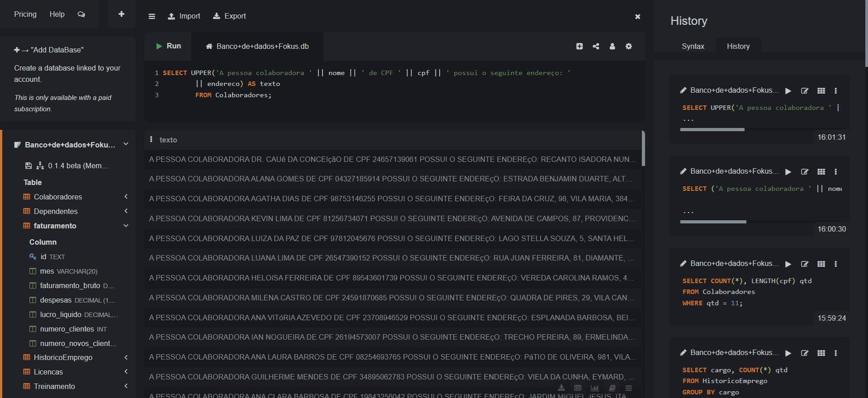Click inside the SQL editor on the FROM Colaboradores line
This screenshot has height=398, width=868.
233,95
